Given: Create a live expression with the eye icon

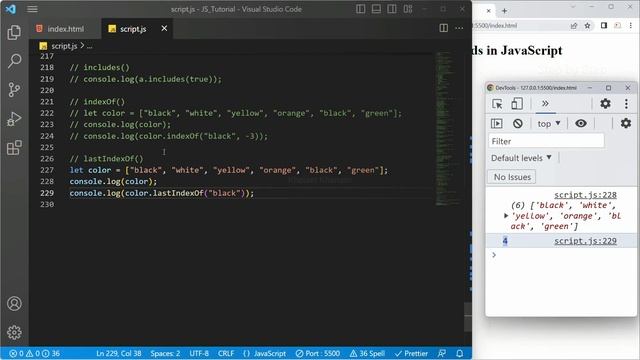Looking at the screenshot, I should coord(581,123).
